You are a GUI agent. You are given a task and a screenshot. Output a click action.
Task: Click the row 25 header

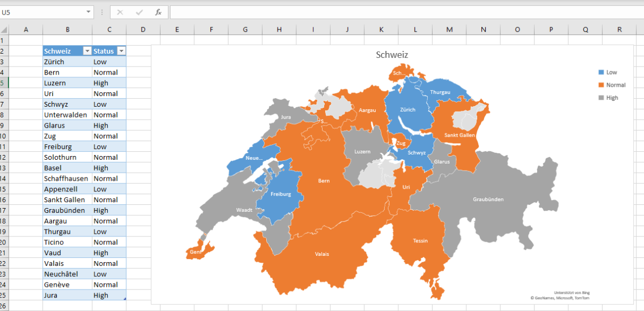5,295
